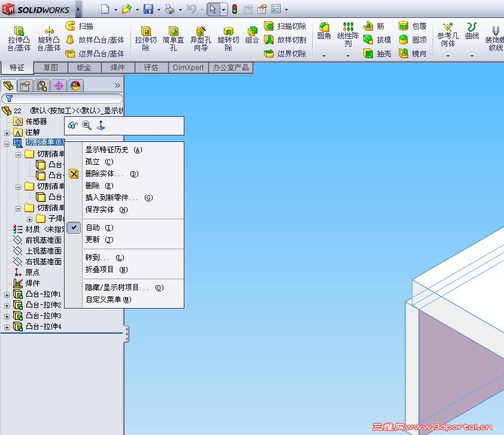
Task: Click the 组合 combine tool
Action: [252, 35]
